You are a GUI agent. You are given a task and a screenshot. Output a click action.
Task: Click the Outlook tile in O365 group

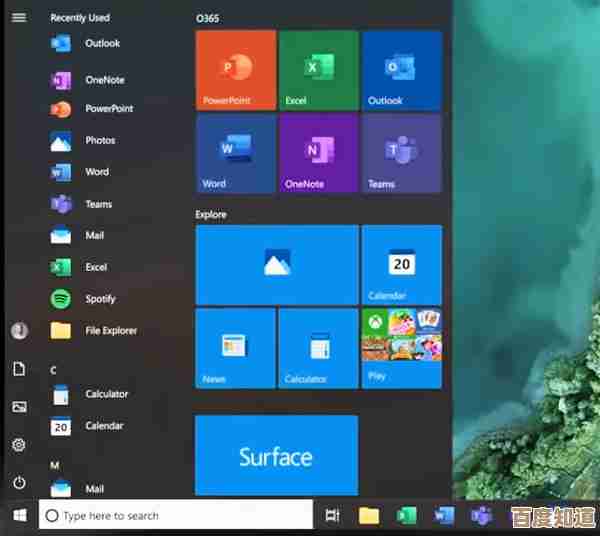[x=402, y=71]
